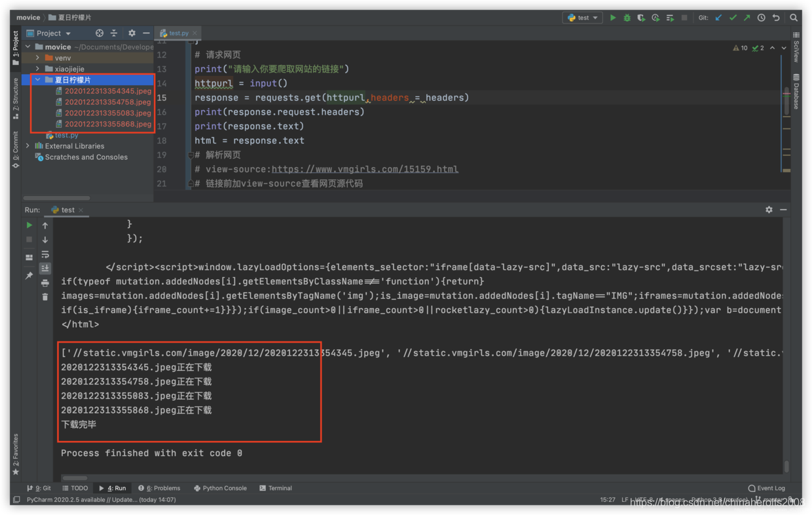
Task: Open Project panel settings gear
Action: click(x=132, y=33)
